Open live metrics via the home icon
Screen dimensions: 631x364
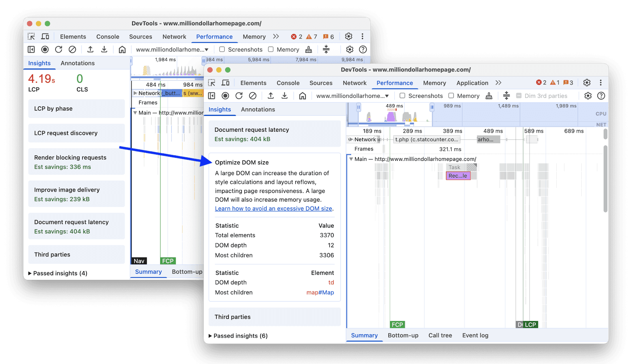click(302, 95)
